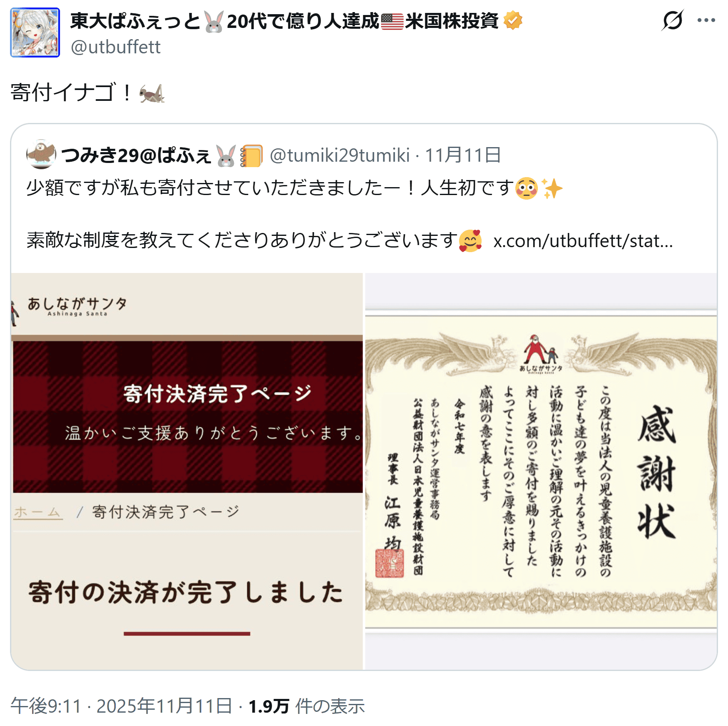This screenshot has height=726, width=728.
Task: Click the notebook emoji beside つみき29 name
Action: pyautogui.click(x=251, y=155)
